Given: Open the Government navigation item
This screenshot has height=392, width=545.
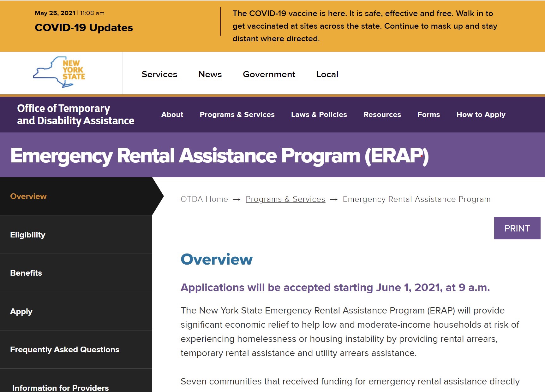Looking at the screenshot, I should tap(269, 74).
